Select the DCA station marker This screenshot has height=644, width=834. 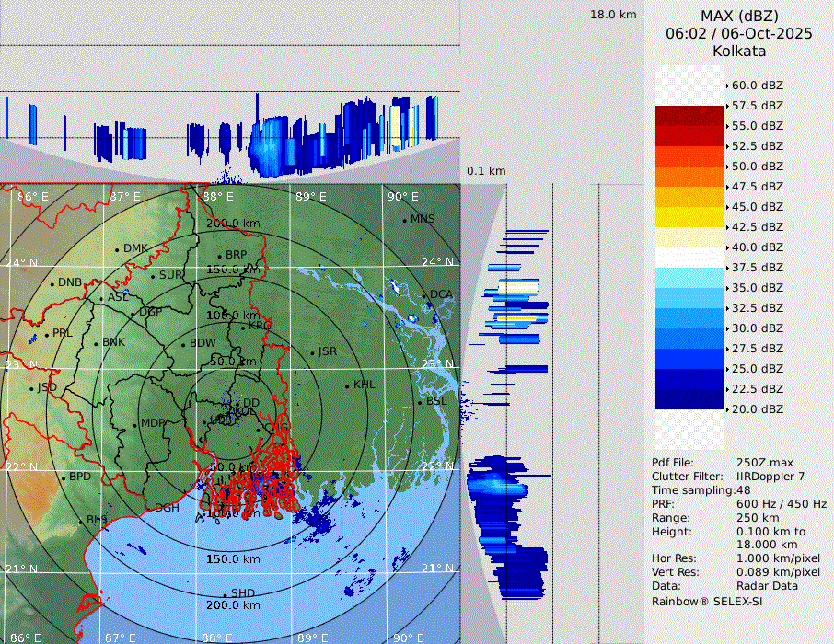tap(424, 295)
